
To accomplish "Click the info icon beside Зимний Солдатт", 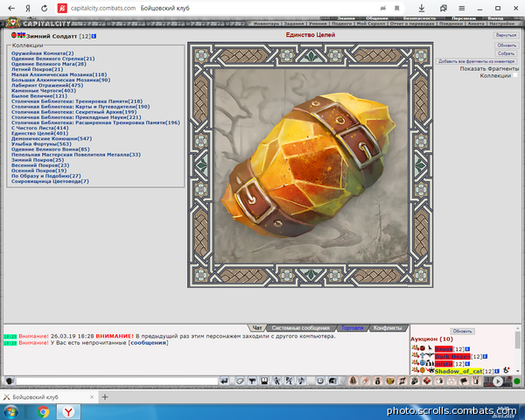I will (x=94, y=36).
